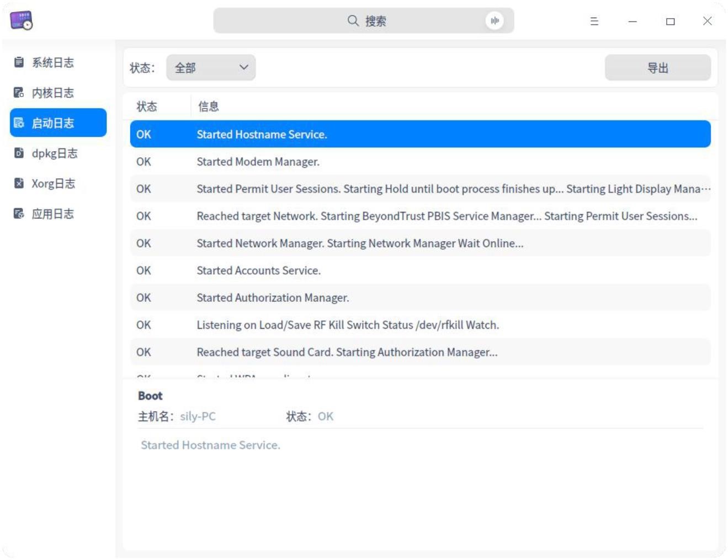Click the search magnifier icon

[x=353, y=21]
